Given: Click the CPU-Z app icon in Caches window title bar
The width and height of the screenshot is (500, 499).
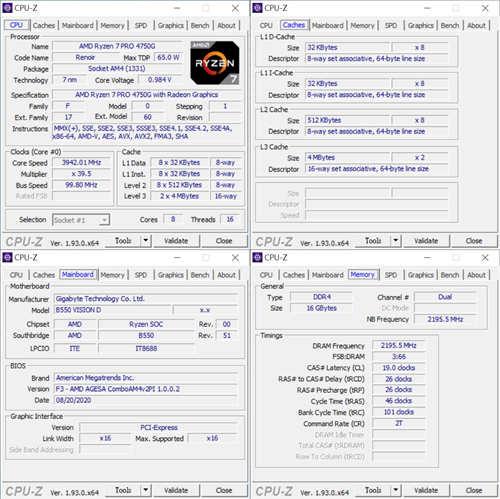Looking at the screenshot, I should [x=257, y=8].
